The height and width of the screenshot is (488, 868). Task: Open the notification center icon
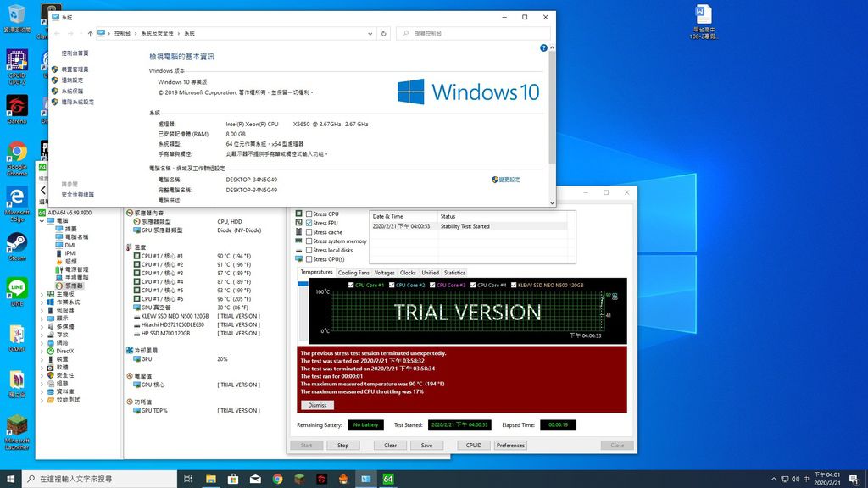pos(854,479)
